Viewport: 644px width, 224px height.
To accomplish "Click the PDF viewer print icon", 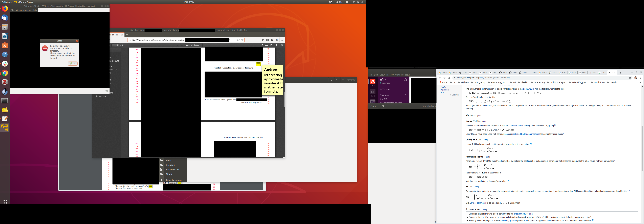I will [x=267, y=45].
